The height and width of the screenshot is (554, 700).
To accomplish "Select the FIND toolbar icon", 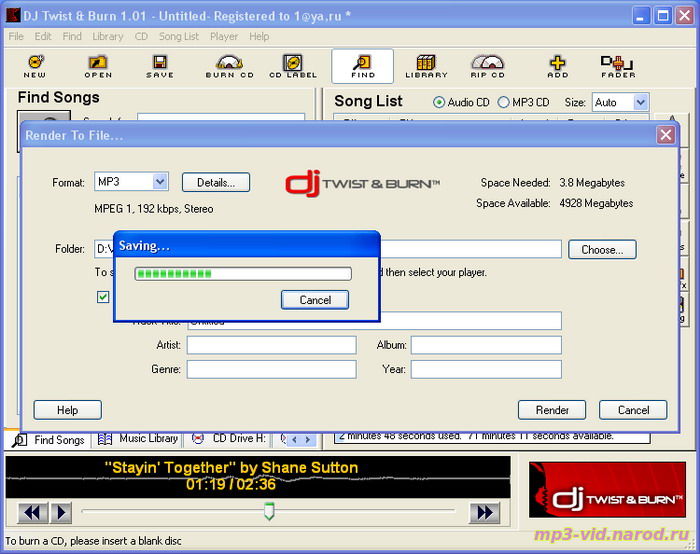I will pos(362,67).
